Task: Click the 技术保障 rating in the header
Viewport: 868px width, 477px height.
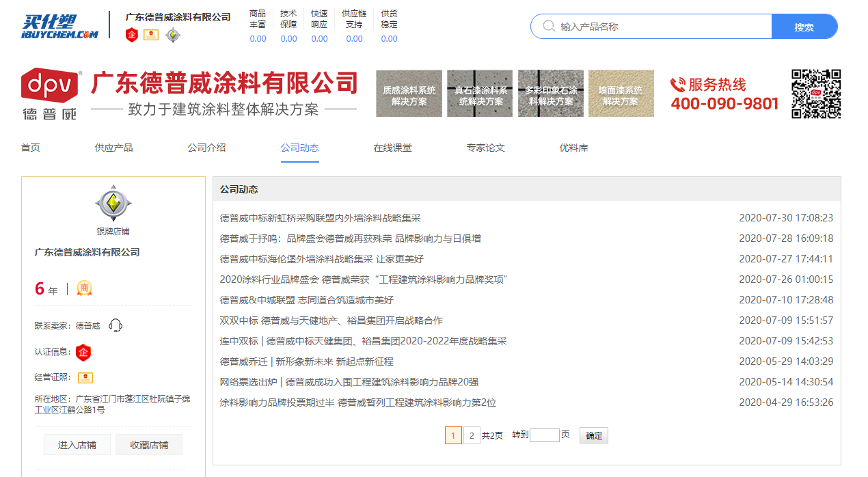Action: (289, 26)
